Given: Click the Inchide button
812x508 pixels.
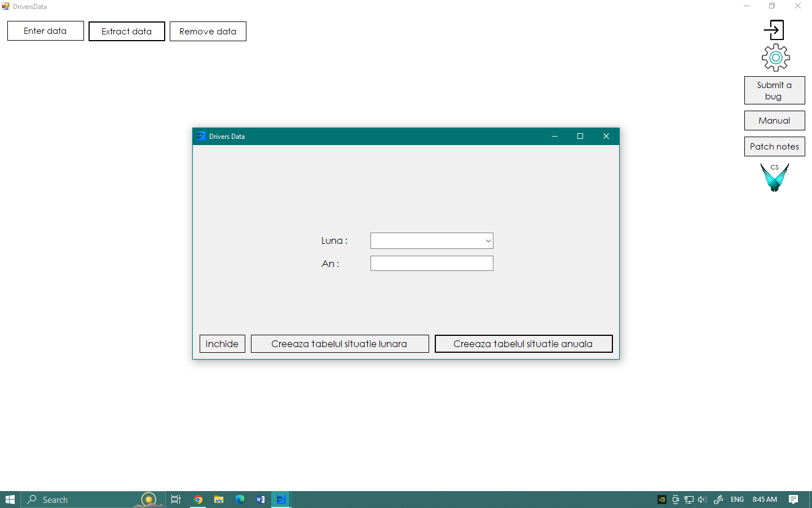Looking at the screenshot, I should click(222, 344).
